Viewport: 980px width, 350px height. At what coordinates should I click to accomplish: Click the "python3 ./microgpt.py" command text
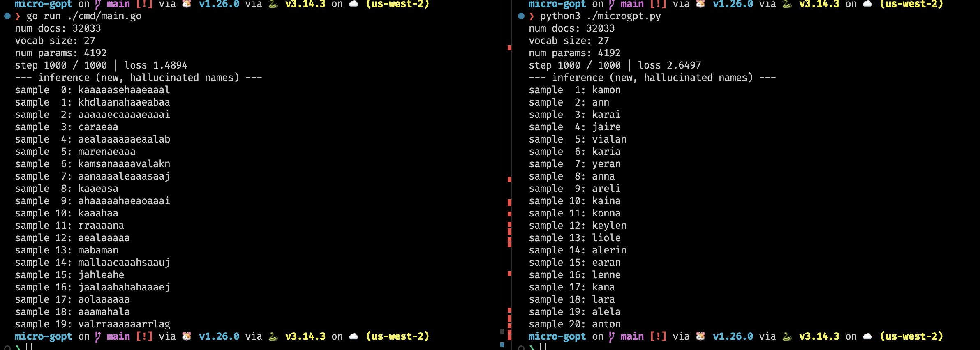tap(600, 16)
